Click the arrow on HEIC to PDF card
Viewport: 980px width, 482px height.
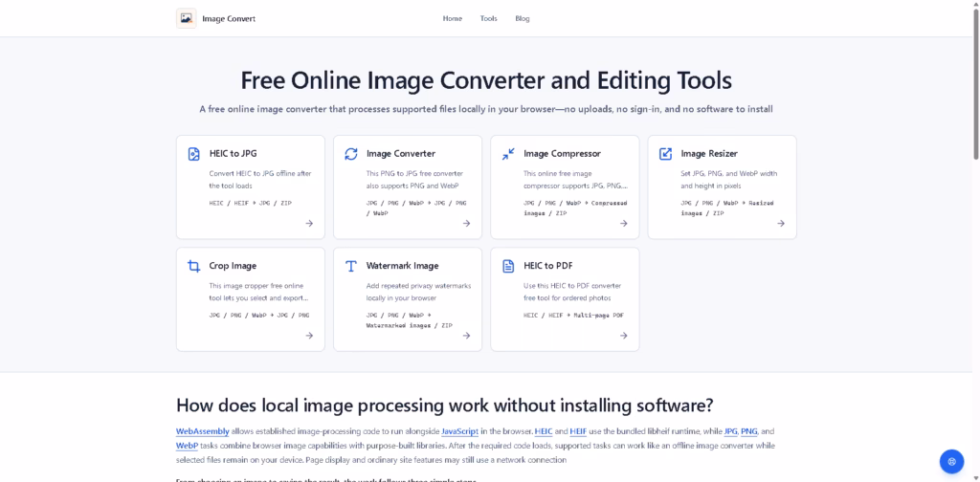coord(624,336)
